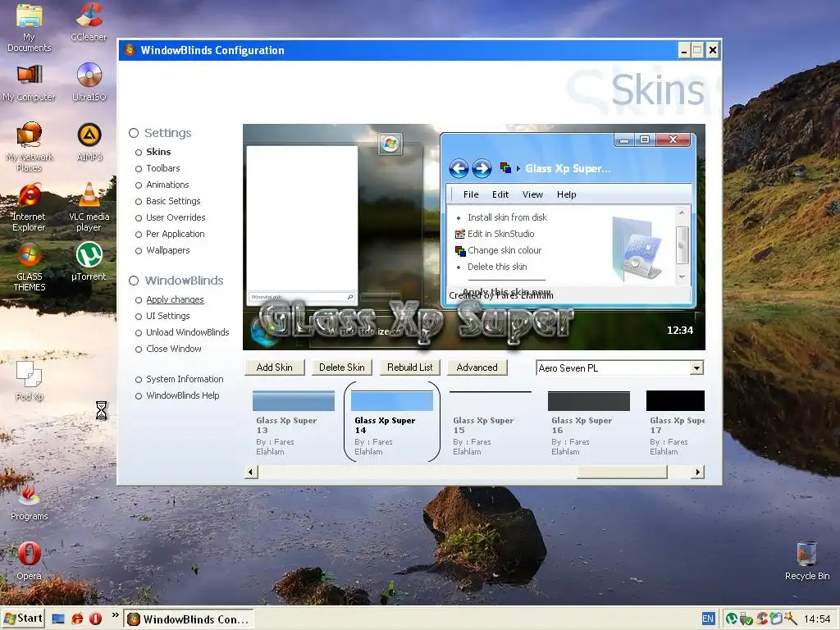Click the Start button
This screenshot has width=840, height=630.
click(x=23, y=619)
